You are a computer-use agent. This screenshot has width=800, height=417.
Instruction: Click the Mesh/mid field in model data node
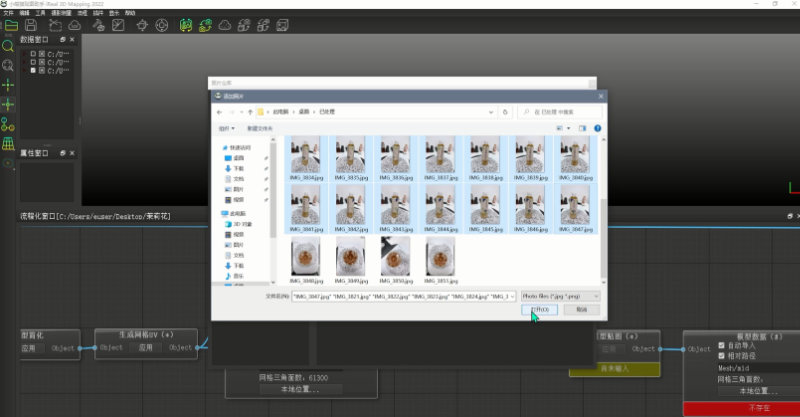pos(758,368)
